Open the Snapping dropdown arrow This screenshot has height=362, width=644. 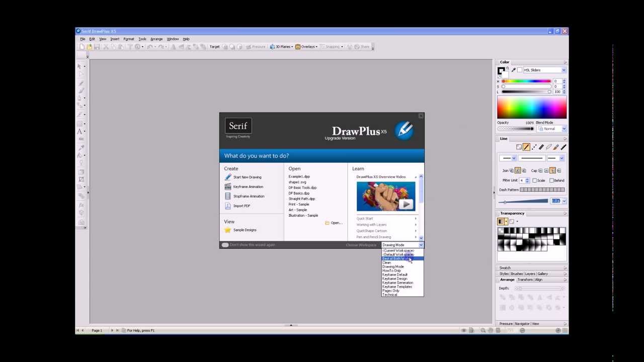click(x=342, y=47)
